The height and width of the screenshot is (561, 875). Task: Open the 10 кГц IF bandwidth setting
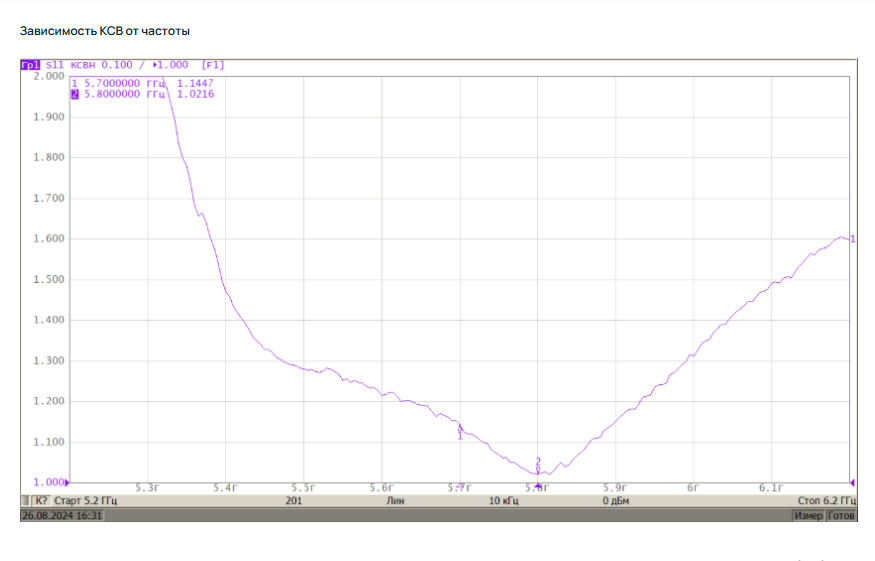point(507,500)
